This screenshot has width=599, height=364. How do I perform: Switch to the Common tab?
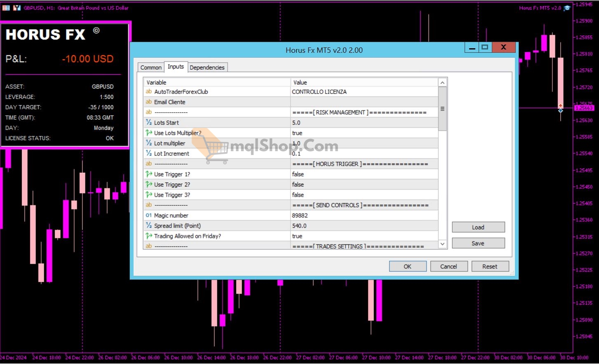click(151, 68)
